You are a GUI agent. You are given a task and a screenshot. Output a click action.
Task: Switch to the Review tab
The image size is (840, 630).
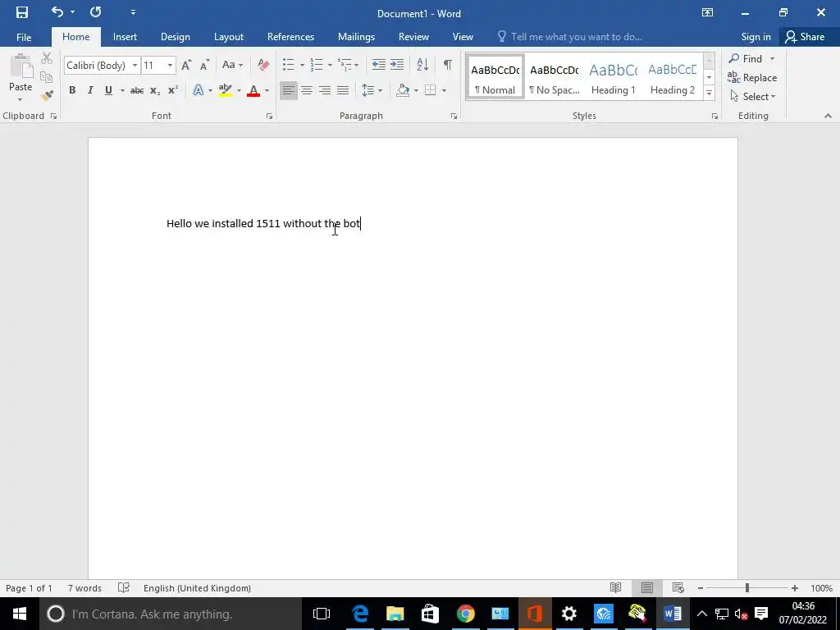coord(413,37)
